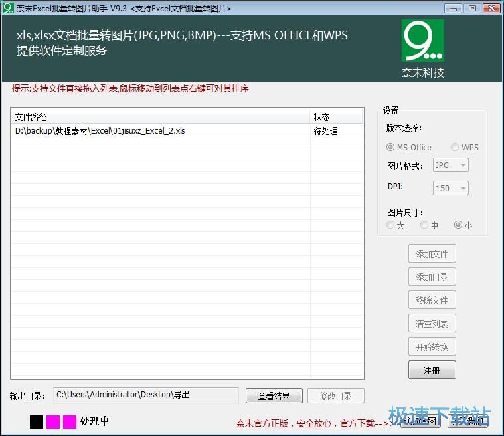Screen dimensions: 504x436
Task: Click the 添加文件 button
Action: click(x=432, y=253)
